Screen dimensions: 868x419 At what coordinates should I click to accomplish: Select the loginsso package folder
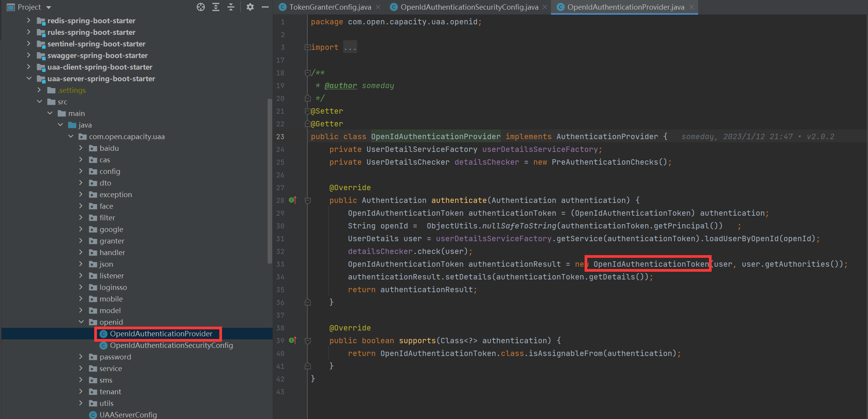coord(113,287)
